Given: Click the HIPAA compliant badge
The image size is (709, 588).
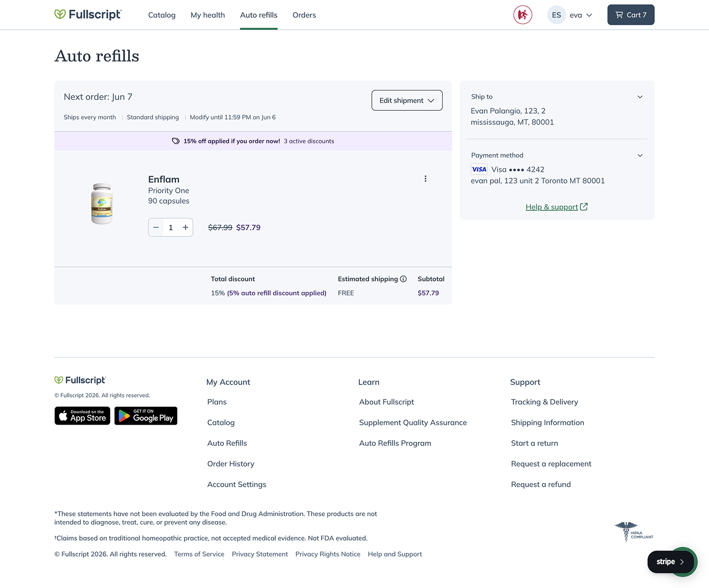Looking at the screenshot, I should pyautogui.click(x=634, y=532).
